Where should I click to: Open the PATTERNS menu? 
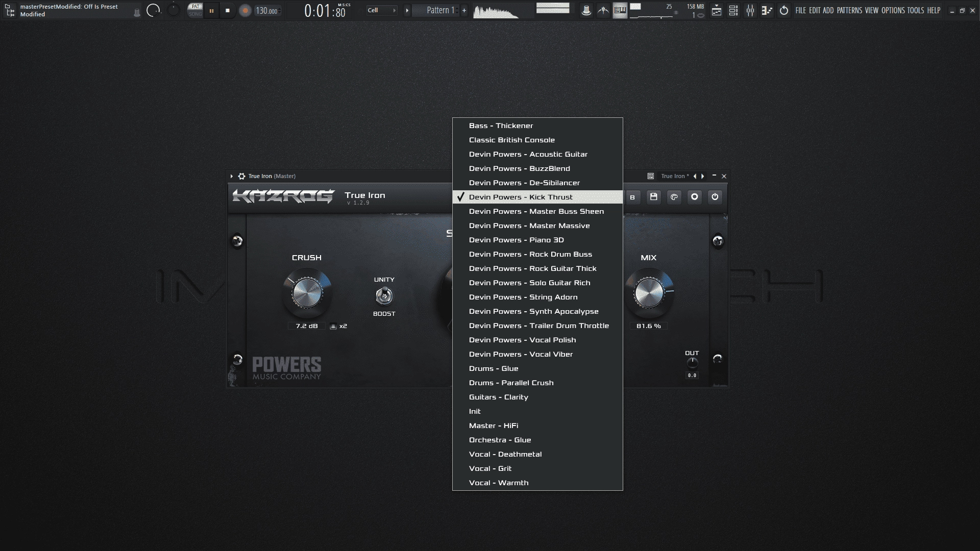tap(849, 10)
